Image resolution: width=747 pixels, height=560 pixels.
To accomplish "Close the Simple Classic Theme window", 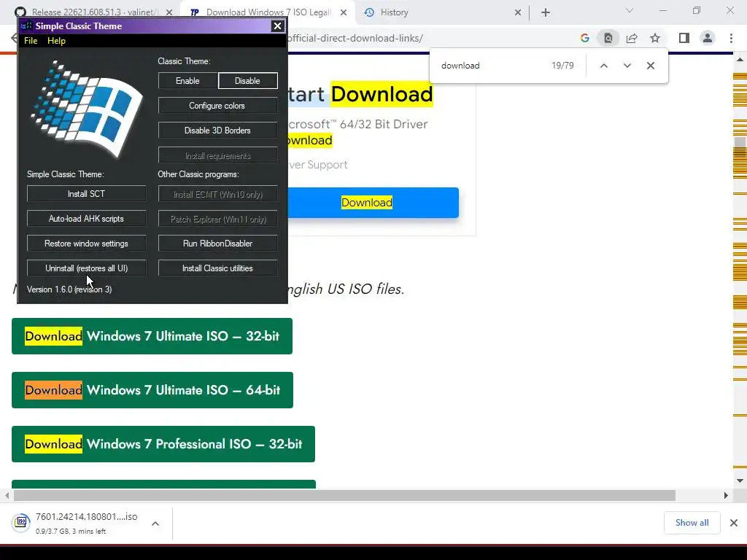I will click(x=277, y=26).
